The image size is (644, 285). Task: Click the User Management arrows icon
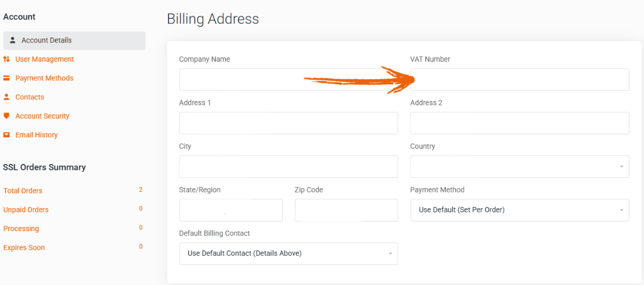6,59
